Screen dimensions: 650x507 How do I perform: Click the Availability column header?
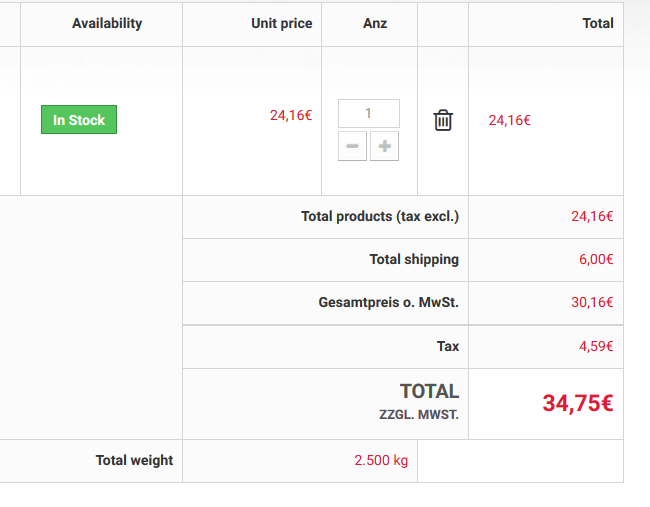click(107, 23)
